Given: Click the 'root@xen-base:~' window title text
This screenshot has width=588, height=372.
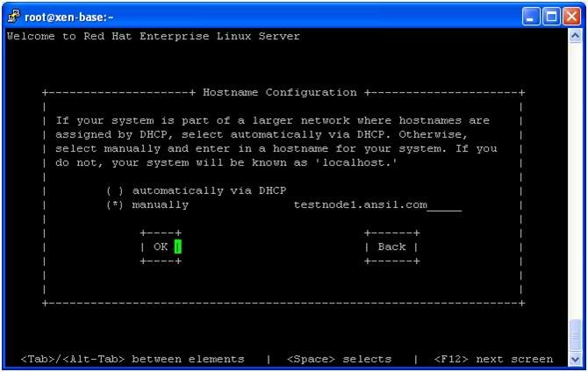Looking at the screenshot, I should pyautogui.click(x=68, y=18).
